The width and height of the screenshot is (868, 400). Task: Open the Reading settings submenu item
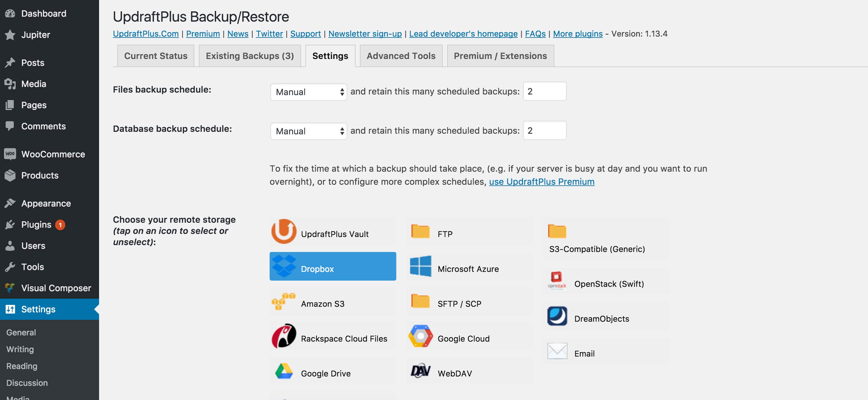(x=22, y=366)
